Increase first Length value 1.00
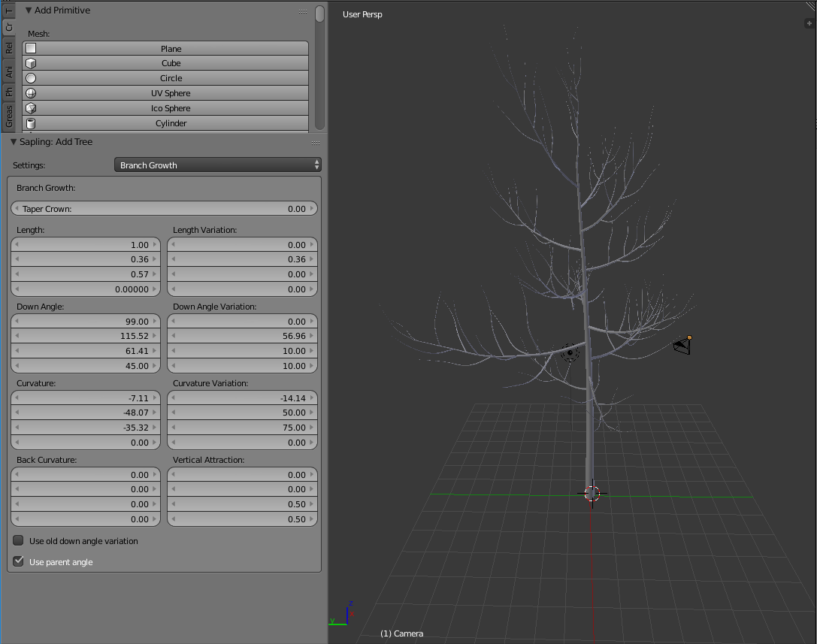 coord(155,244)
